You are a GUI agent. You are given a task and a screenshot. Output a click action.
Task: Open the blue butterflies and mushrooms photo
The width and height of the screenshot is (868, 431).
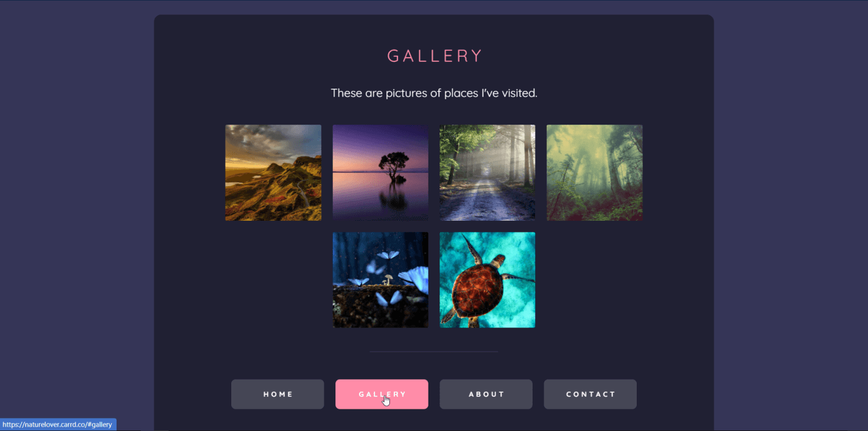point(380,280)
